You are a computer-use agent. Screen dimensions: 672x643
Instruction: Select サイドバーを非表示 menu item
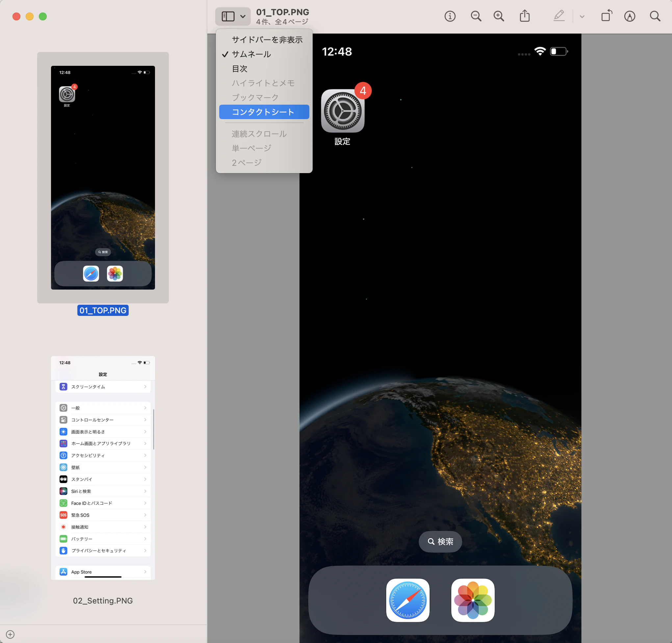pyautogui.click(x=267, y=40)
